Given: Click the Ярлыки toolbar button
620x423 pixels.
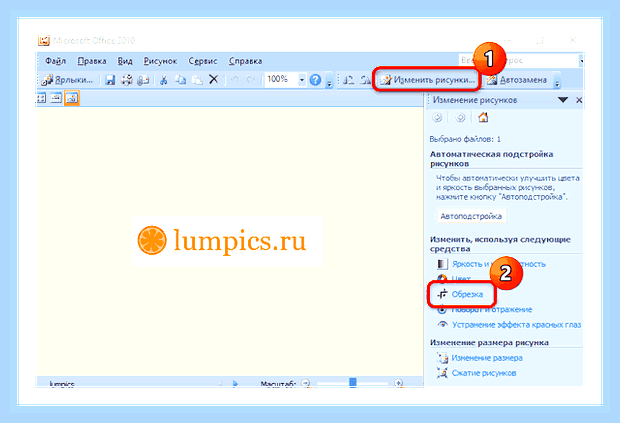Looking at the screenshot, I should [x=68, y=80].
